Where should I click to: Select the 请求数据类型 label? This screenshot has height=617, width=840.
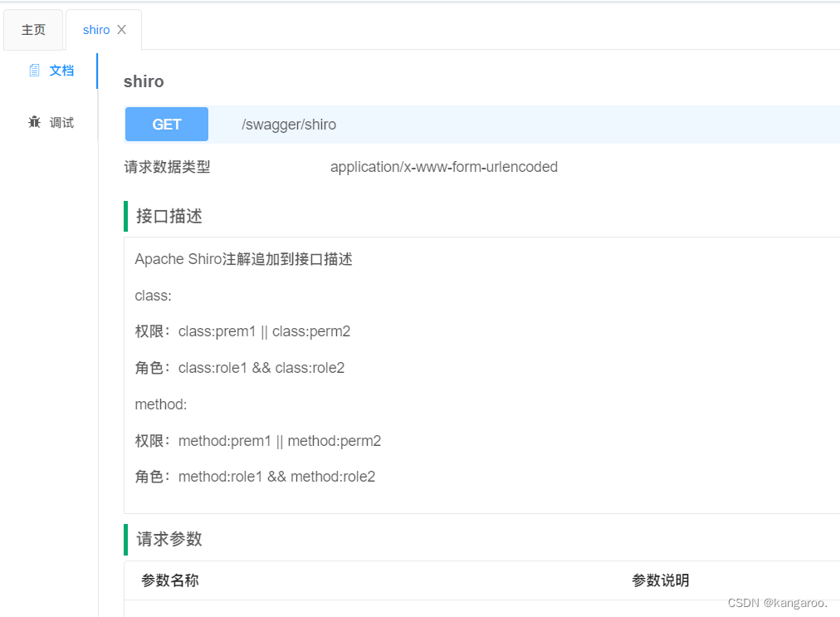pos(167,167)
